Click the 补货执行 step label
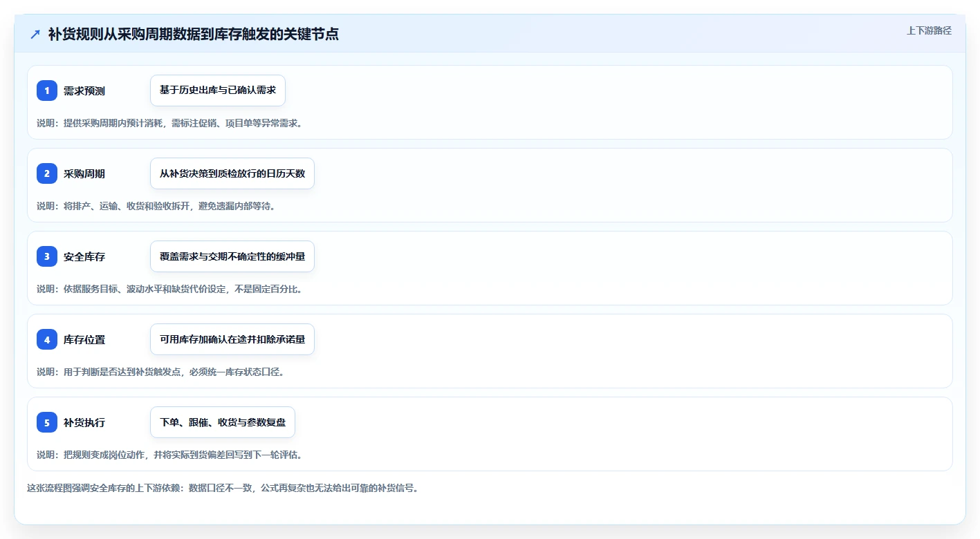This screenshot has height=539, width=980. [84, 422]
